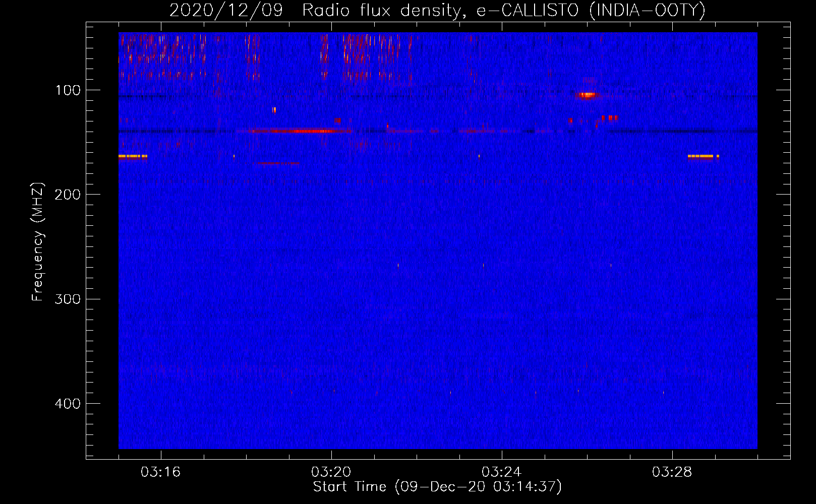The image size is (816, 504).
Task: Click the yellow signal near 165 MHz at the left edge
Action: click(x=133, y=156)
